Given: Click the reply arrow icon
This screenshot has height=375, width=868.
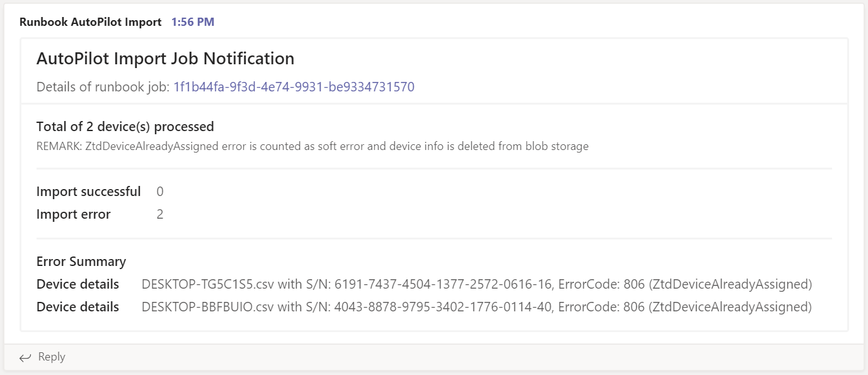Looking at the screenshot, I should click(x=25, y=357).
